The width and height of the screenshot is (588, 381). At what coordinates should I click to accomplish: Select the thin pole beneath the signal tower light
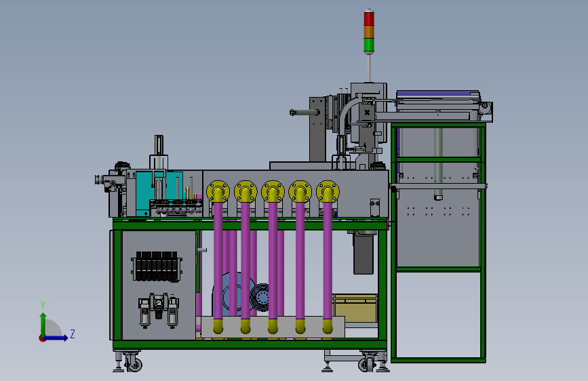[370, 68]
